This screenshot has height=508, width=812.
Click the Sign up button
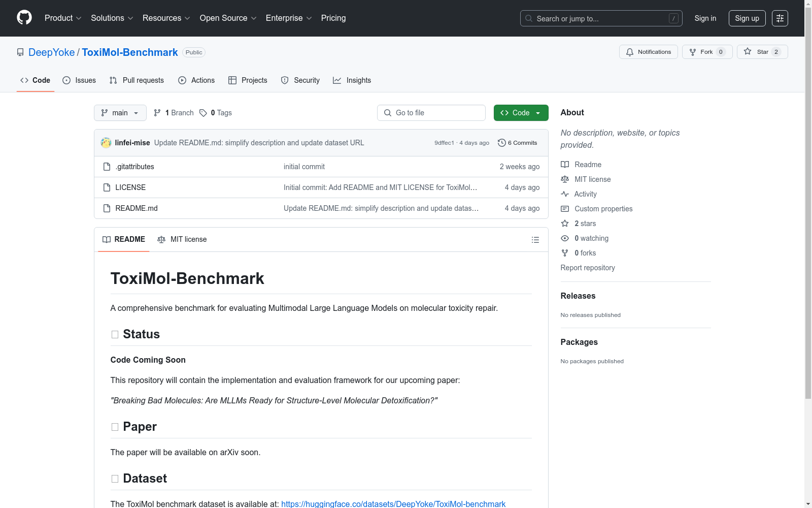(x=747, y=18)
